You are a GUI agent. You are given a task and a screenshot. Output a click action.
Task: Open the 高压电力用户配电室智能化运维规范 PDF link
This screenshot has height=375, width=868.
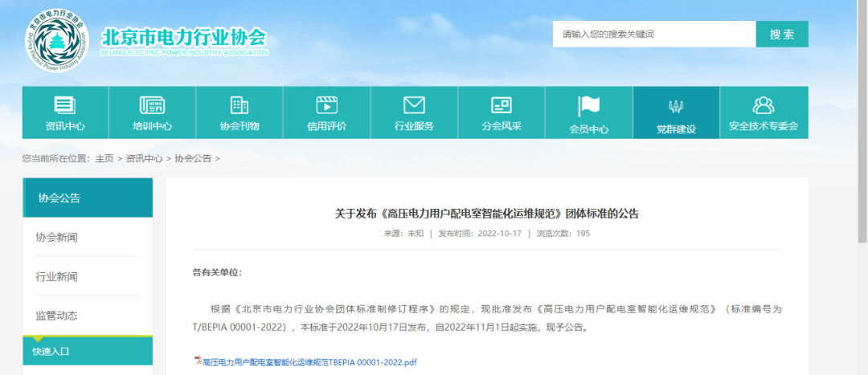[x=309, y=362]
